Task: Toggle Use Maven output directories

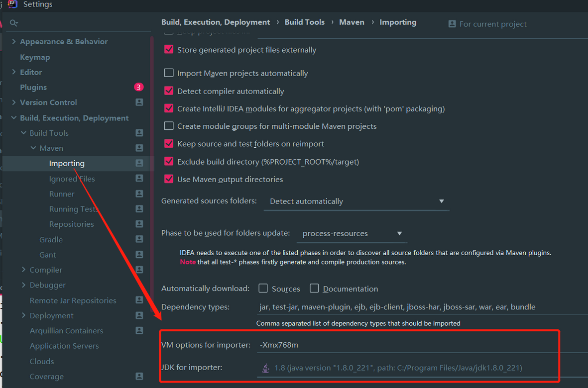Action: pyautogui.click(x=169, y=179)
